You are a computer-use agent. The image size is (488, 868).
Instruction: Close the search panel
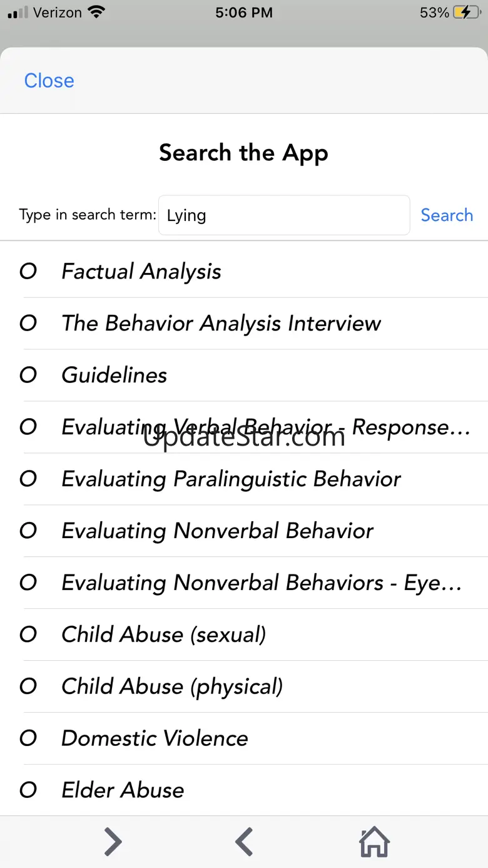click(x=49, y=81)
